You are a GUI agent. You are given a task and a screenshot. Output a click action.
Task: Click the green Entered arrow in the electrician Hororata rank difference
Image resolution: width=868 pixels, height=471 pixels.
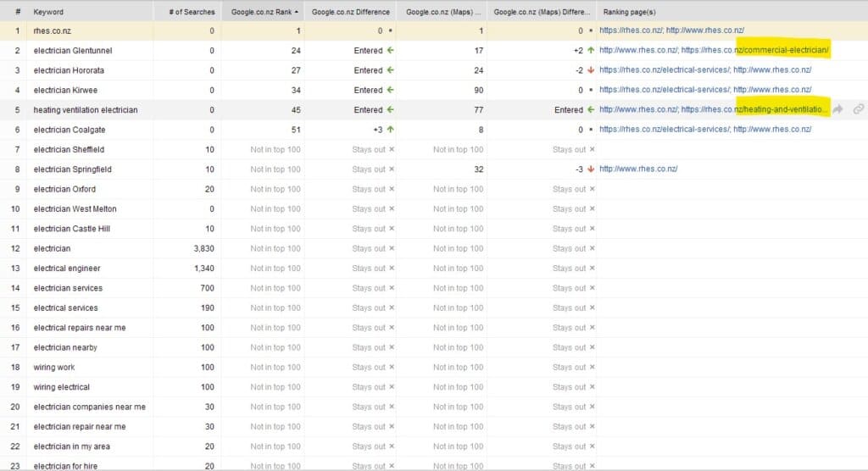tap(390, 70)
